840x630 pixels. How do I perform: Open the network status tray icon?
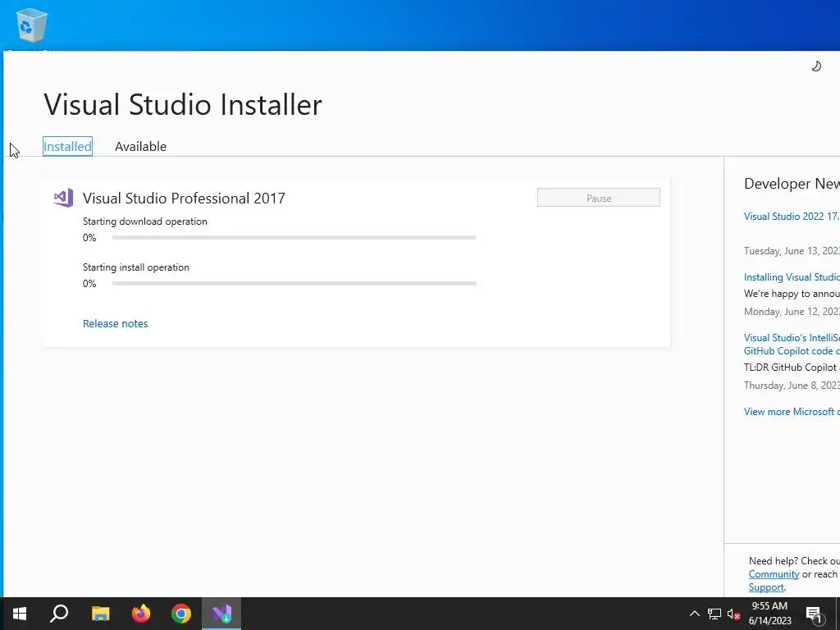pos(714,614)
